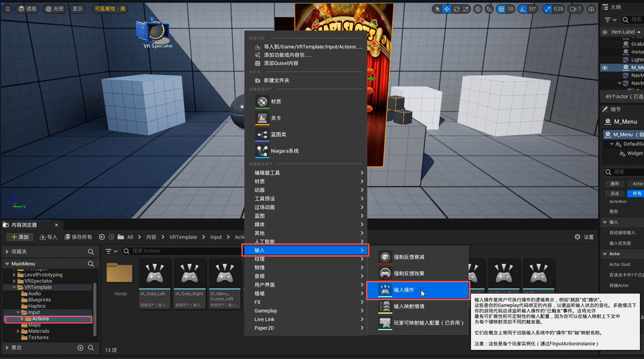Expand the 收藏夹 favorites section
The width and height of the screenshot is (644, 359).
7,251
